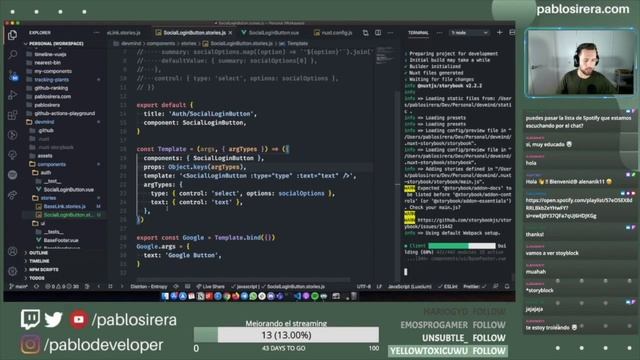The image size is (640, 360).
Task: Open the Accounts icon in the activity bar
Action: point(13,251)
